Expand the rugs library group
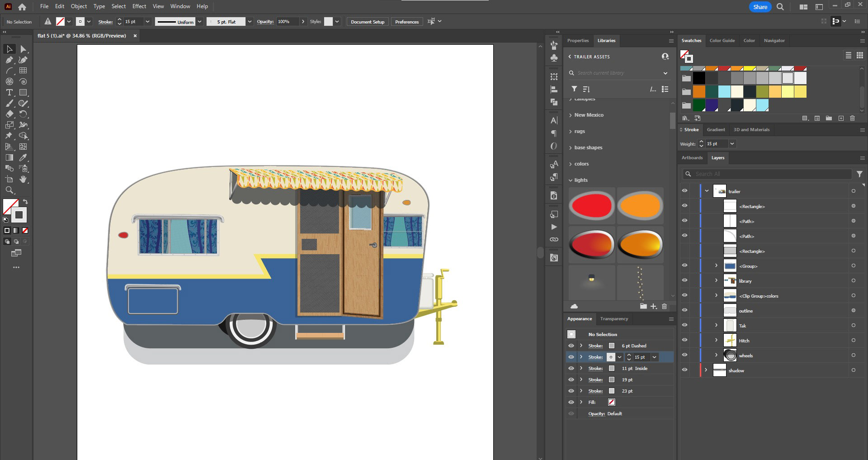Image resolution: width=868 pixels, height=460 pixels. [x=571, y=132]
